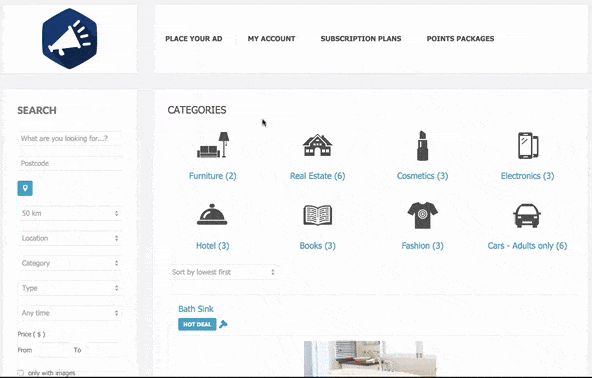The width and height of the screenshot is (592, 378).
Task: Open the Hotel service bell icon
Action: pos(212,214)
